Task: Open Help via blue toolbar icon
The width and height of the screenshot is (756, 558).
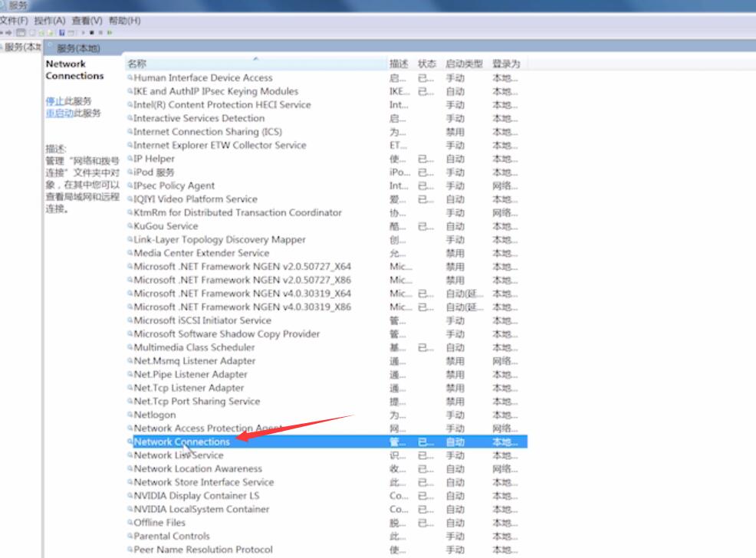Action: [61, 33]
